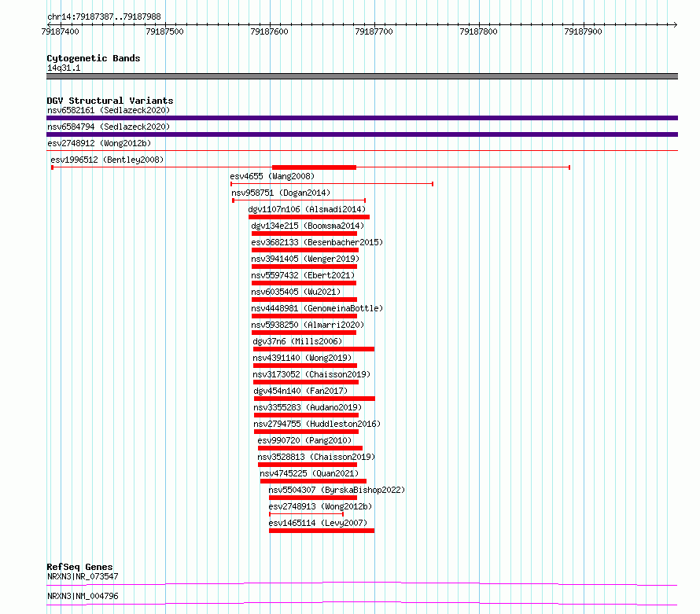Viewport: 700px width, 614px height.
Task: Open the esv2748912 (Wong2012b) variant
Action: click(x=99, y=143)
